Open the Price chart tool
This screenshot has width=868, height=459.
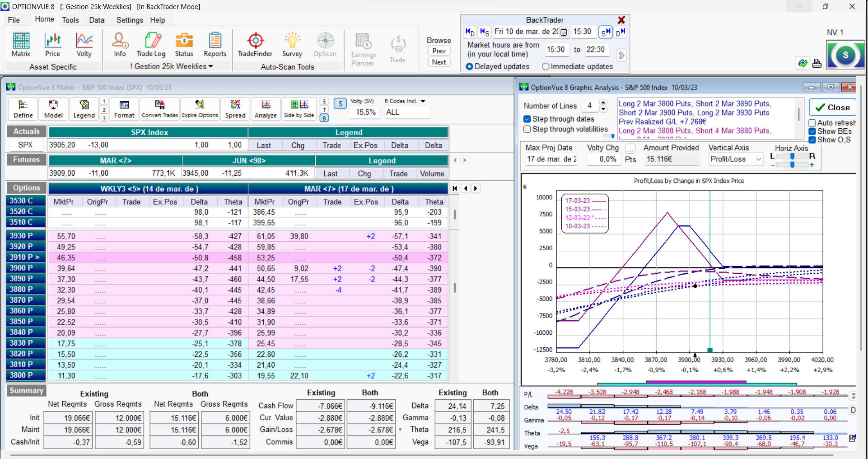click(52, 45)
